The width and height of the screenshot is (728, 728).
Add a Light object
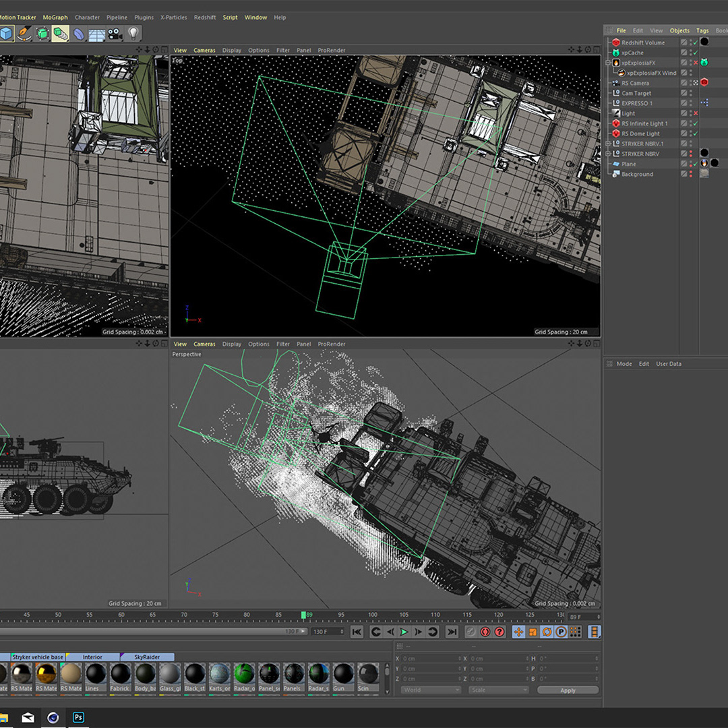pos(133,34)
